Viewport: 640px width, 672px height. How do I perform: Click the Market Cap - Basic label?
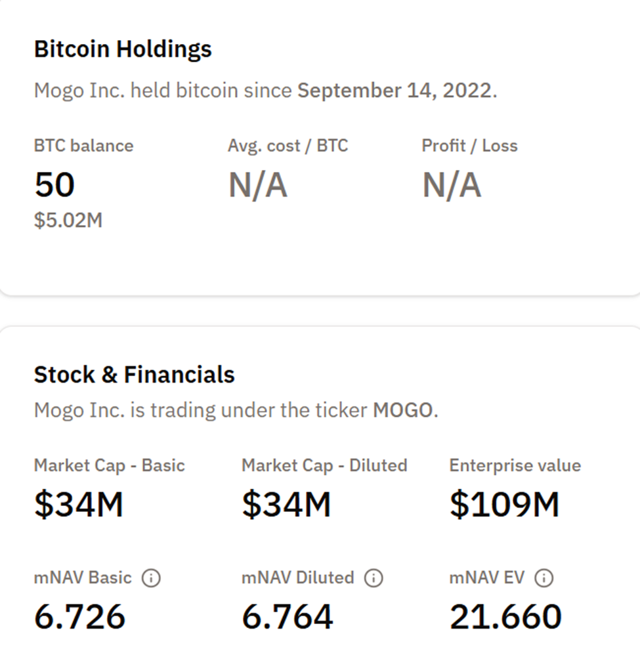(x=110, y=465)
